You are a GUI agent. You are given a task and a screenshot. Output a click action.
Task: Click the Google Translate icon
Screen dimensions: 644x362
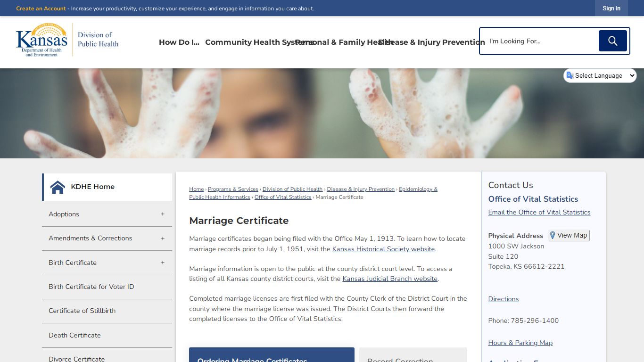point(570,75)
